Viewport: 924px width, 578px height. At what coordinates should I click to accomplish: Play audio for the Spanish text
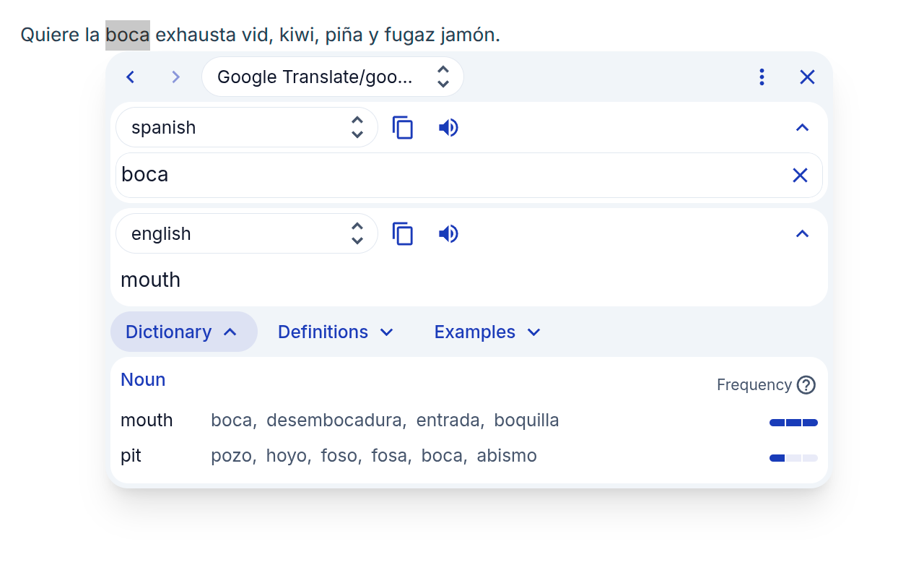(x=448, y=128)
